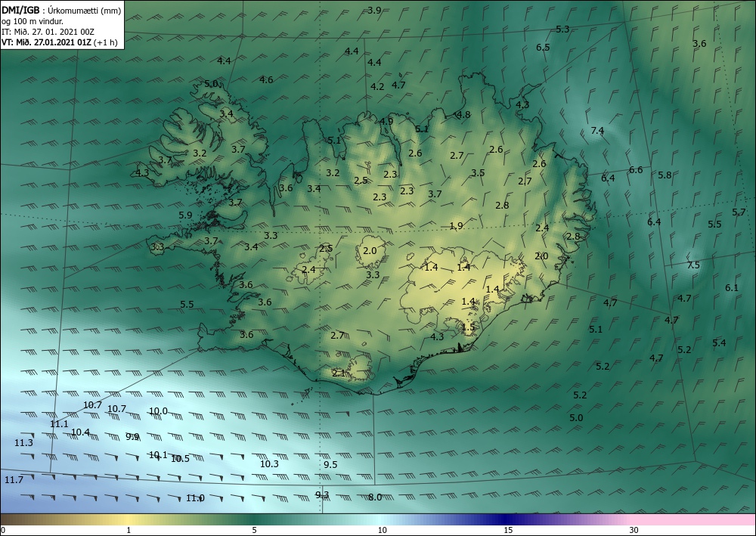
Task: Click the 11.1 value in the southwest
Action: point(59,423)
